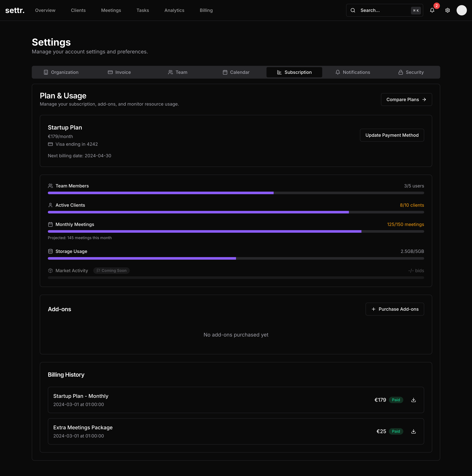Go to Clients in top navigation
Screen dimensions: 472x476
point(78,10)
